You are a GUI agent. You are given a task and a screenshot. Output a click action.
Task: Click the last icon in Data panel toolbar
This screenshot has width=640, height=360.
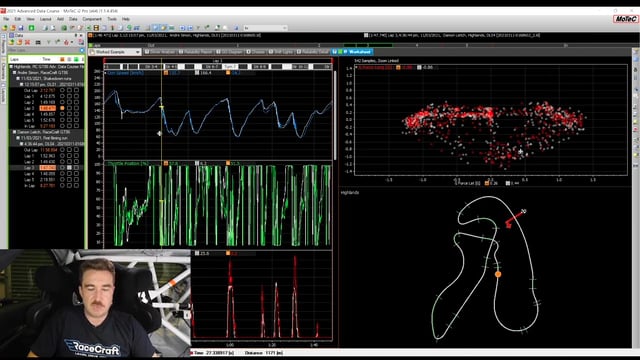[81, 42]
